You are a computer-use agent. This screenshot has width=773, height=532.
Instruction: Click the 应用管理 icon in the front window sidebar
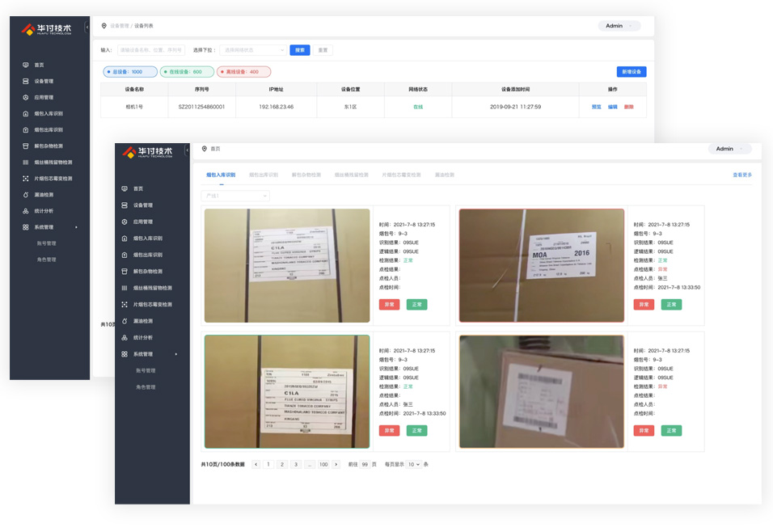click(x=125, y=222)
